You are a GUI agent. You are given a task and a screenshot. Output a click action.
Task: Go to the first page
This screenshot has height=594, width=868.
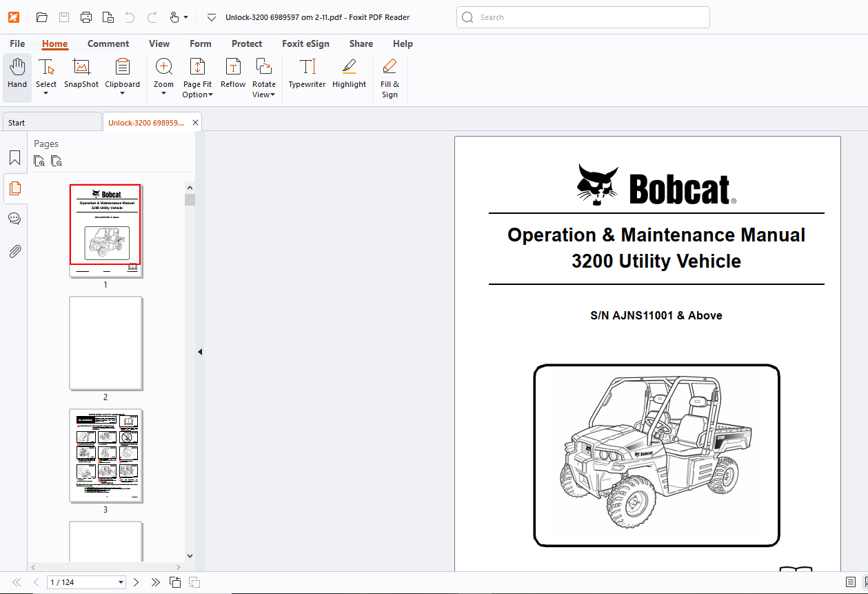point(17,582)
